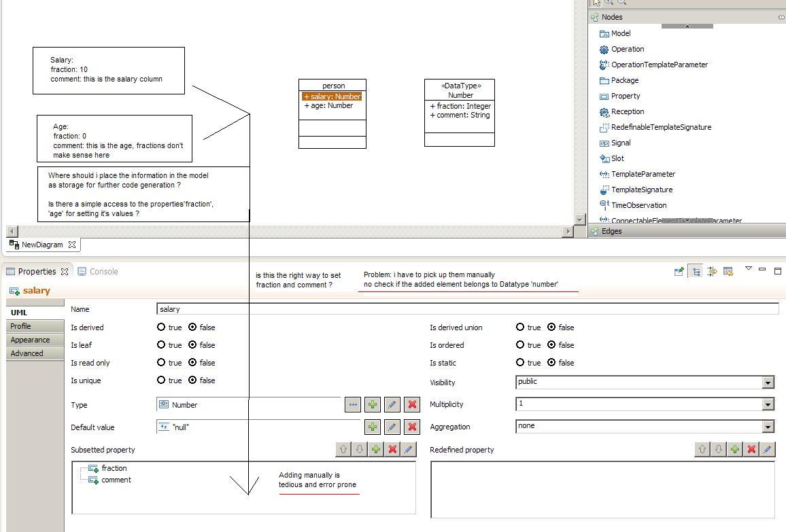The image size is (786, 532).
Task: Delete the Default value with red X
Action: tap(412, 427)
